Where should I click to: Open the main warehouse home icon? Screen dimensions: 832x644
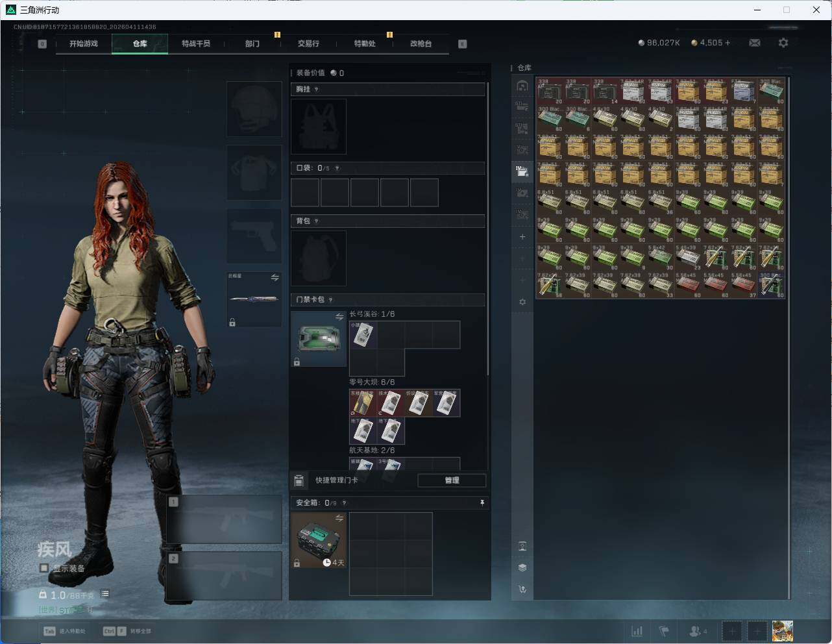522,86
